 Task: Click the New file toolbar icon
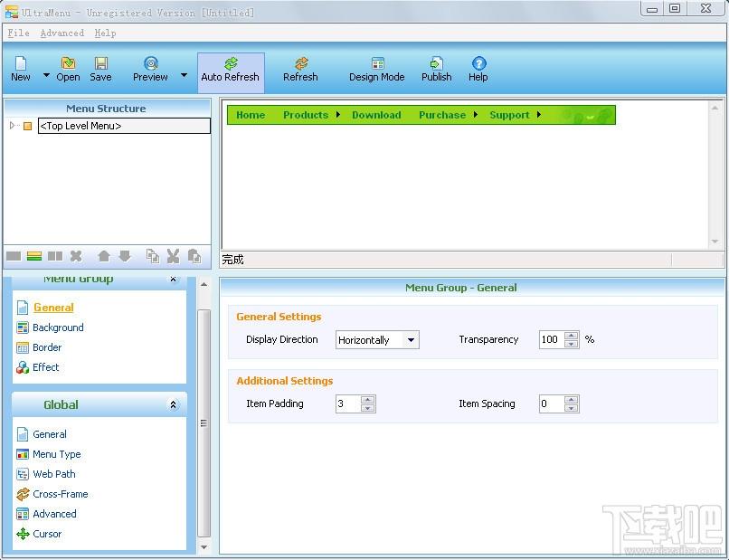click(x=21, y=63)
